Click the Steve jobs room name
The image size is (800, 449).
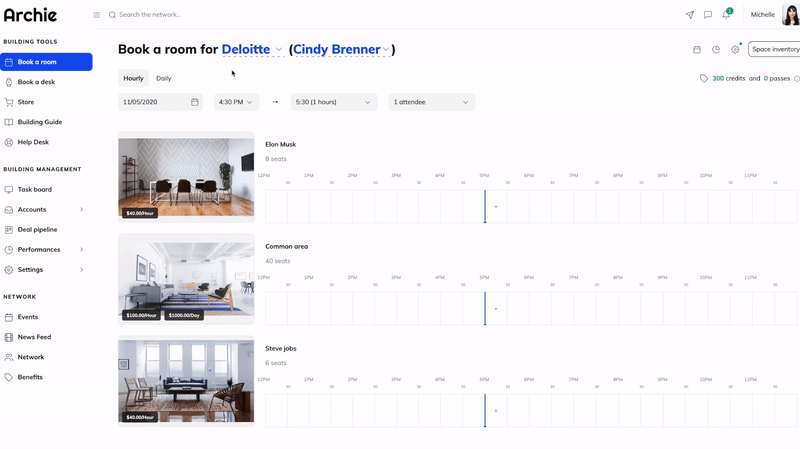[x=281, y=348]
